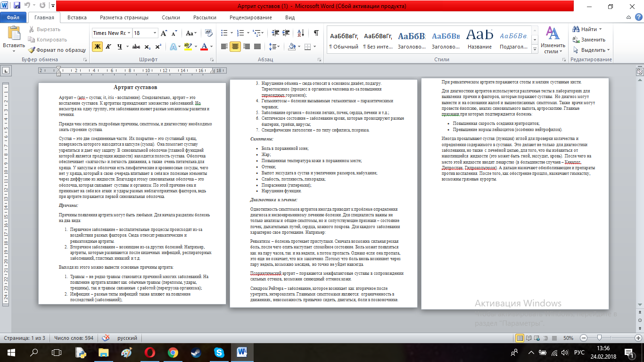This screenshot has width=644, height=362.
Task: Open Google Chrome from the taskbar
Action: pos(173,352)
